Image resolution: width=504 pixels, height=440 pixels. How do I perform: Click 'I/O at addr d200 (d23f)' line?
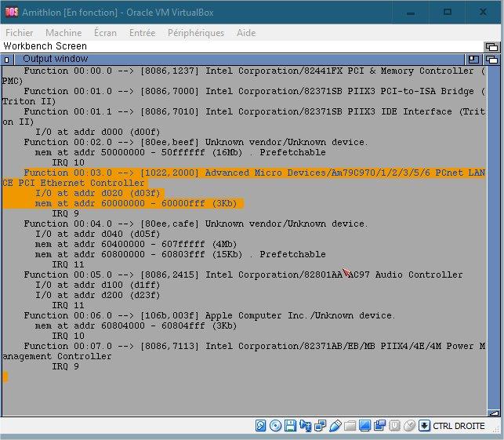tap(98, 295)
